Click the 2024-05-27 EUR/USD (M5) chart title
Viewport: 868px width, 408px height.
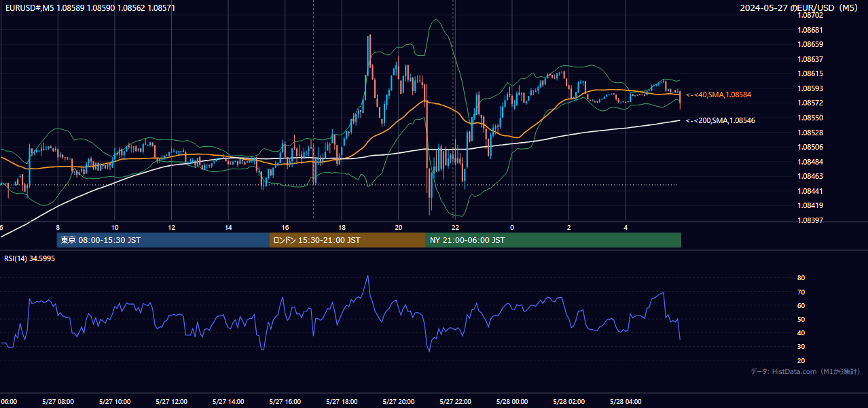799,7
